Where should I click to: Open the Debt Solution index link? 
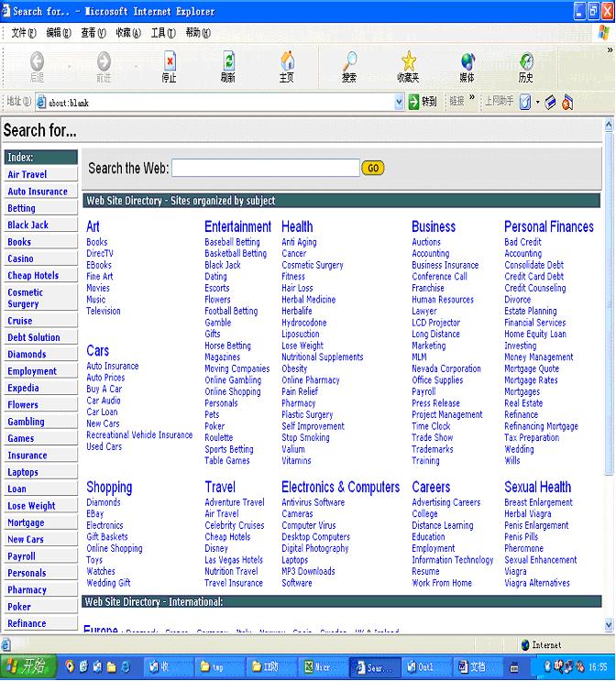33,337
